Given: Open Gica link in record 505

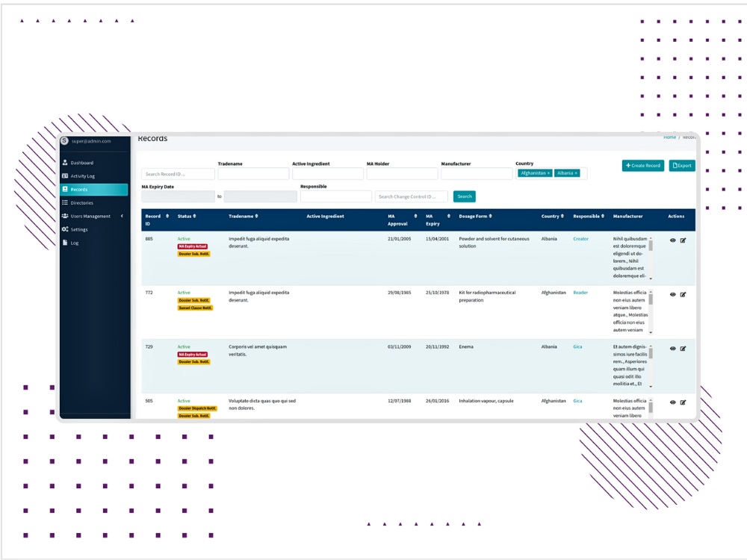Looking at the screenshot, I should 577,400.
